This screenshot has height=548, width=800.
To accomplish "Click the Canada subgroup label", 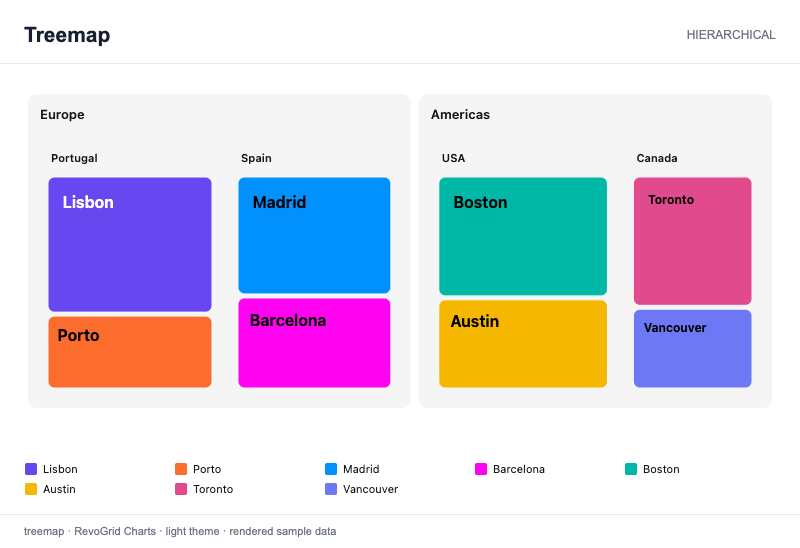I will click(657, 158).
